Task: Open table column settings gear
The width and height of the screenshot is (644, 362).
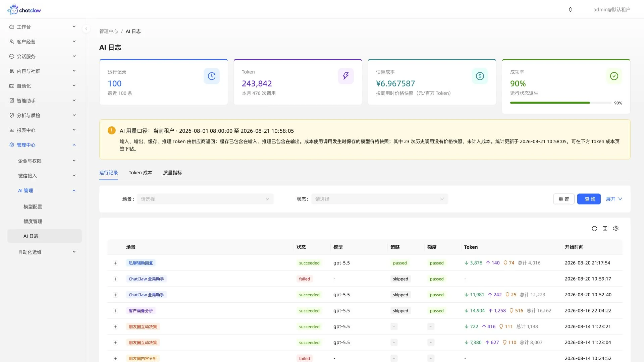Action: [x=616, y=229]
